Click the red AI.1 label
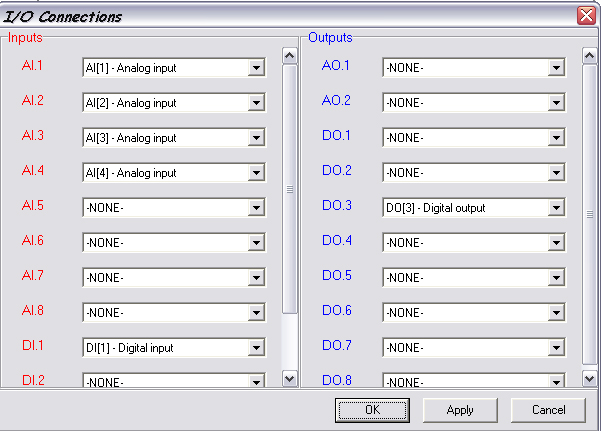 [32, 66]
